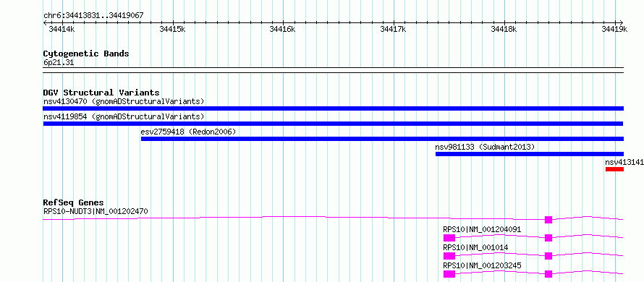Click the nsv4119854 (gnomADStructuralVariants) label
The image size is (644, 282).
(124, 116)
